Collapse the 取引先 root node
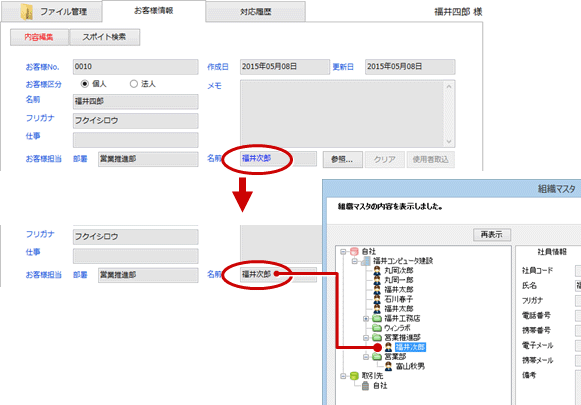Screen dimensions: 581x405 [343, 376]
